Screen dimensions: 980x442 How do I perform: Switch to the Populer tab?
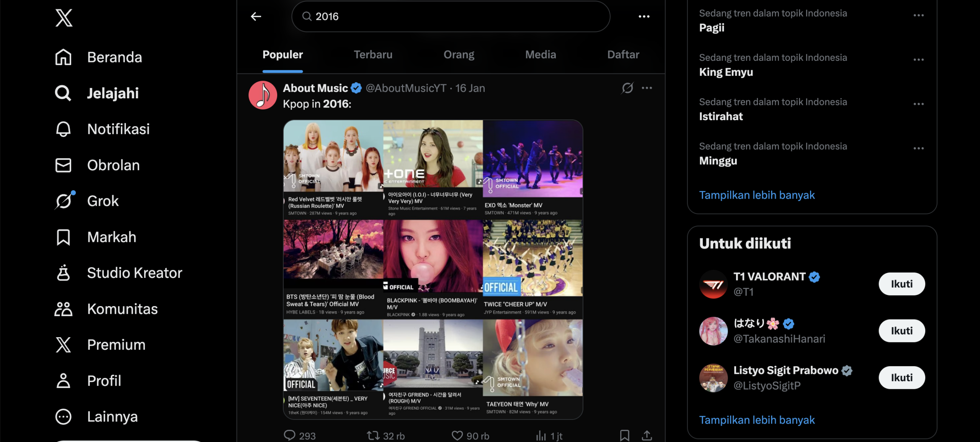(x=283, y=55)
